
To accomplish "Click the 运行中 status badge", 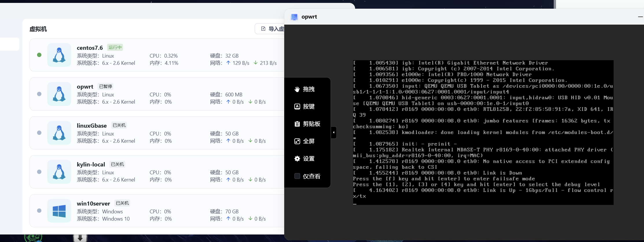I will click(115, 47).
